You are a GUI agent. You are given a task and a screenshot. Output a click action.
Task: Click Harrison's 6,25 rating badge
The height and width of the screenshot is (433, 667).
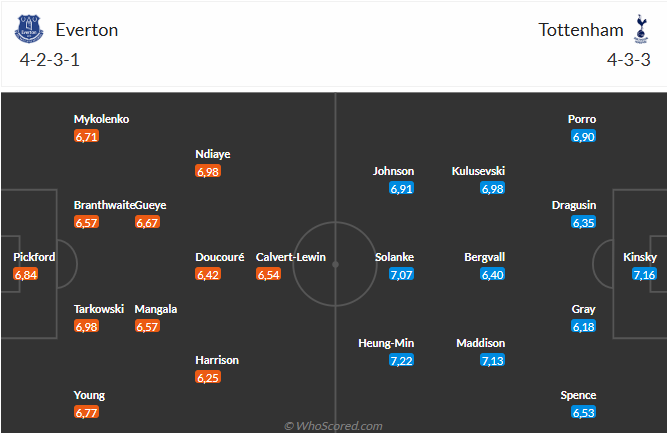[208, 377]
